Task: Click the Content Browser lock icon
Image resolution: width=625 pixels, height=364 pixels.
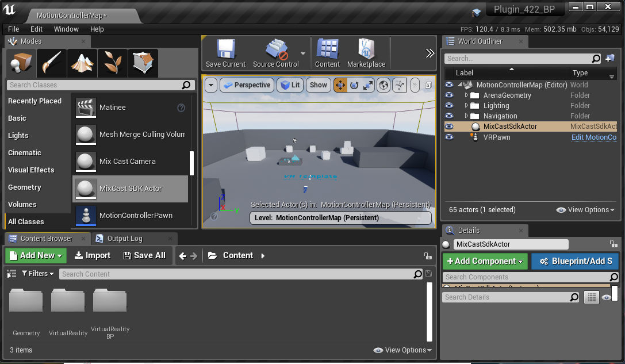Action: pyautogui.click(x=428, y=255)
